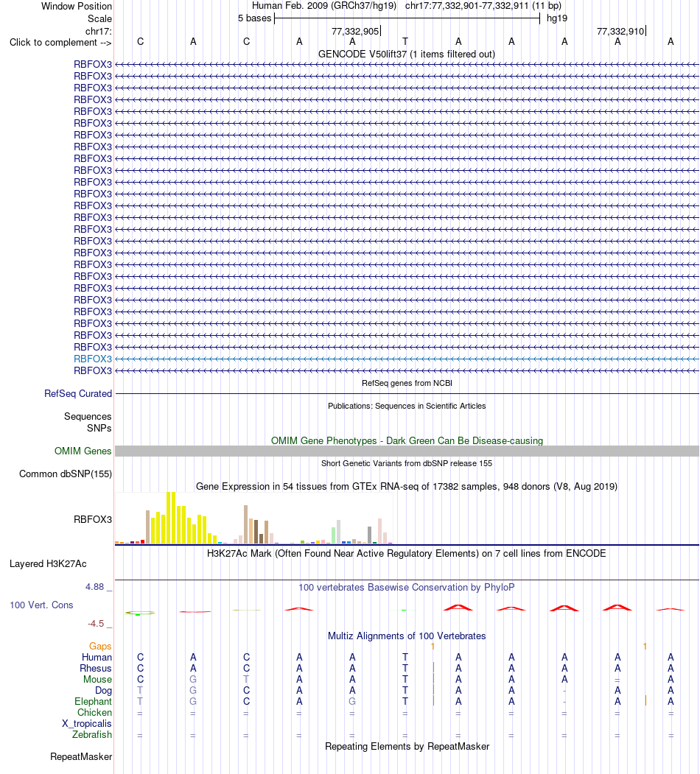Click the '5 bases' scale bar label

pyautogui.click(x=254, y=18)
